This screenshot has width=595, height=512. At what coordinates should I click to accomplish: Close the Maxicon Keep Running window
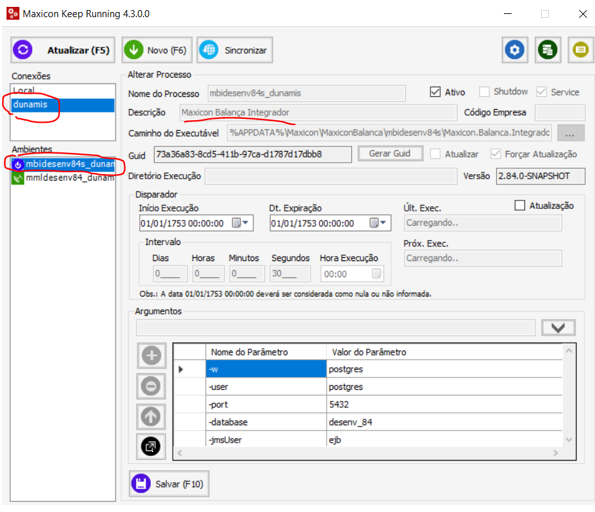583,14
